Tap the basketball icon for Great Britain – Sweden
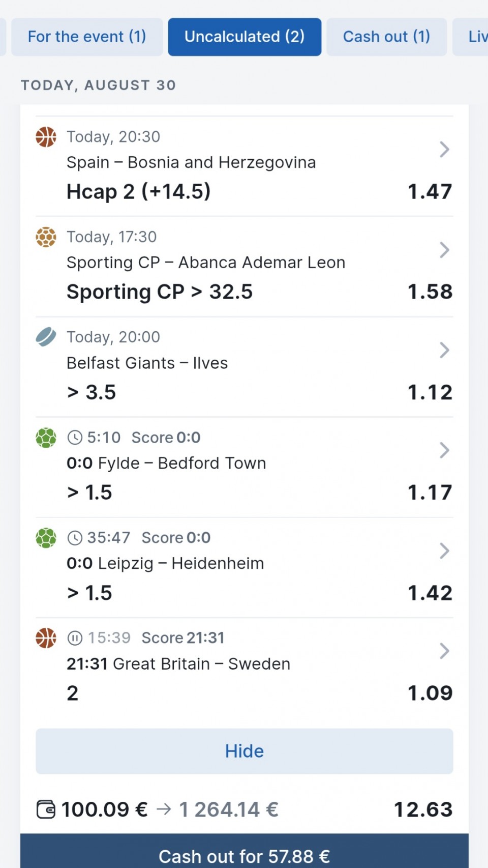The height and width of the screenshot is (868, 488). (46, 638)
